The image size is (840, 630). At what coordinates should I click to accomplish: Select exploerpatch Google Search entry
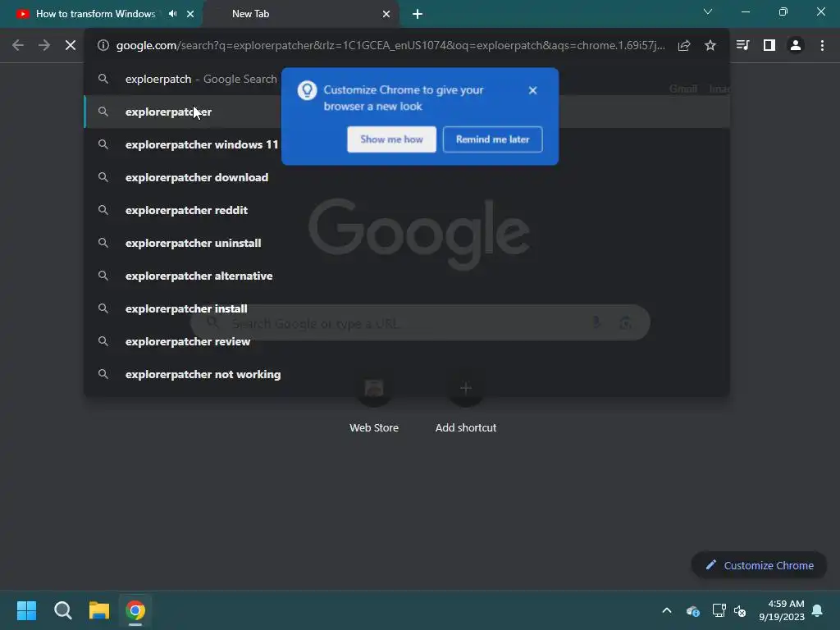[407, 80]
